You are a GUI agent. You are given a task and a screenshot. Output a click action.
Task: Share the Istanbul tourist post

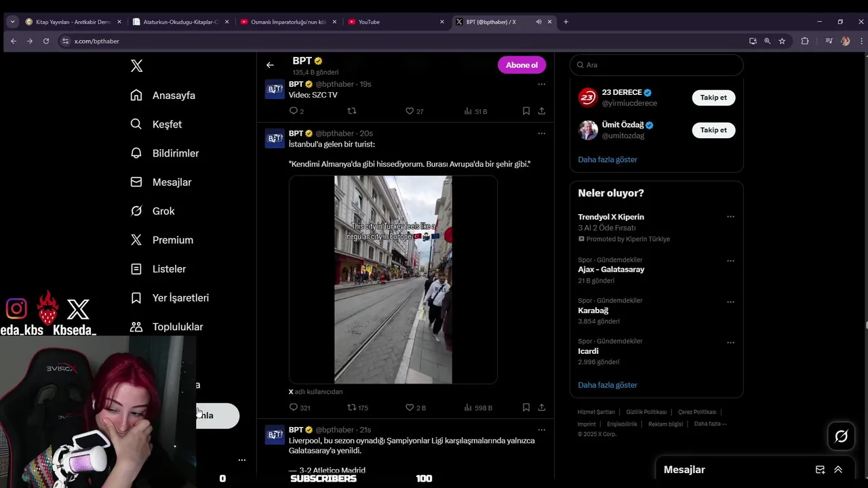pos(541,407)
